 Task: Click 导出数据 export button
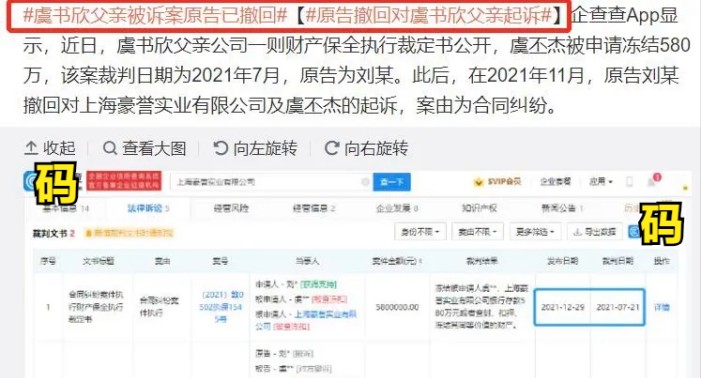tap(595, 232)
